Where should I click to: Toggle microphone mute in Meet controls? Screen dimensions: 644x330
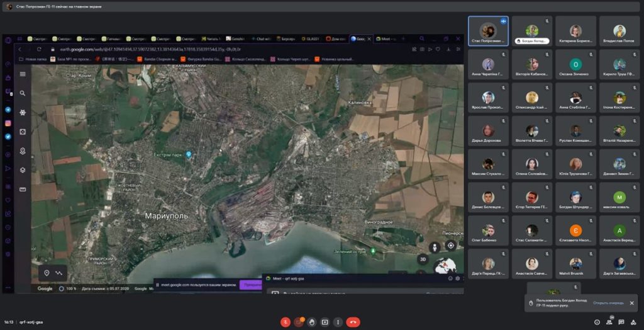tap(285, 322)
